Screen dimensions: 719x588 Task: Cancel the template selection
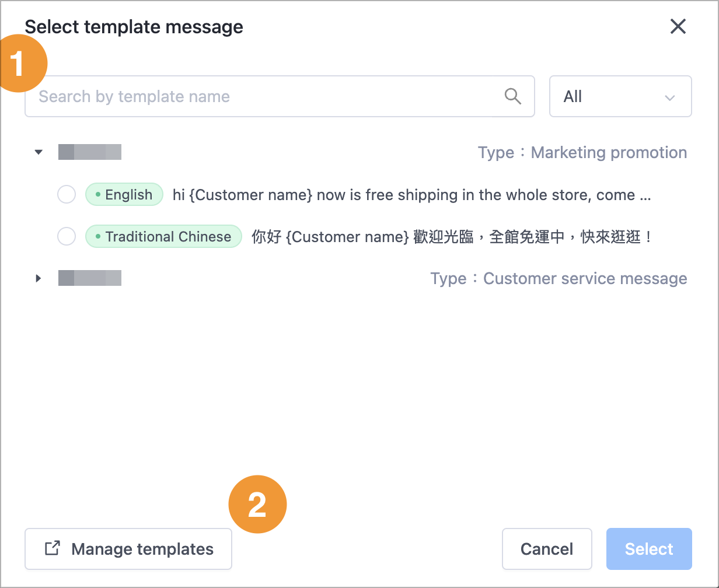[x=547, y=549]
